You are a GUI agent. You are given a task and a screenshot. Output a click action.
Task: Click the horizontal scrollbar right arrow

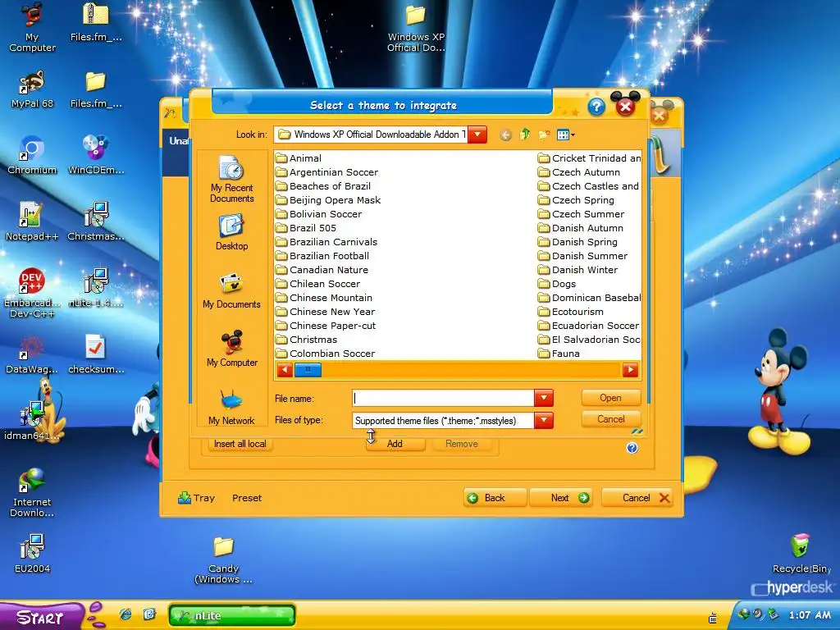(631, 370)
